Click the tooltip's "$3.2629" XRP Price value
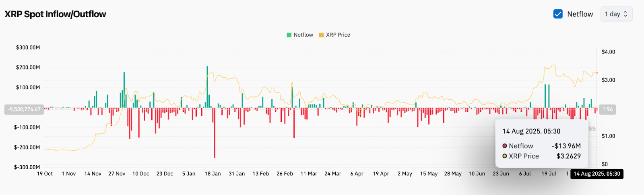Viewport: 644px width, 195px height. pyautogui.click(x=568, y=156)
